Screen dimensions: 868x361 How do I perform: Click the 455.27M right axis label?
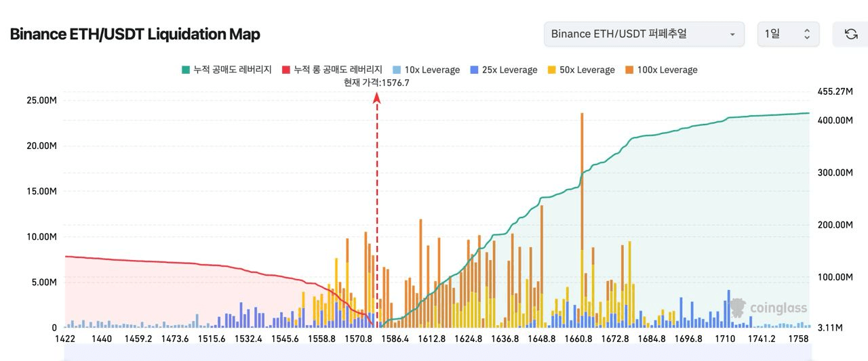click(835, 91)
